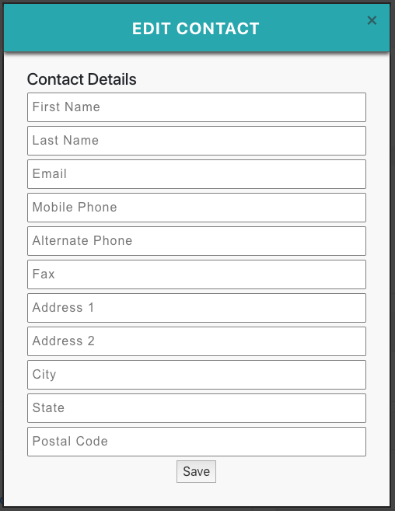Click the Fax text box
This screenshot has height=511, width=395.
pos(196,274)
